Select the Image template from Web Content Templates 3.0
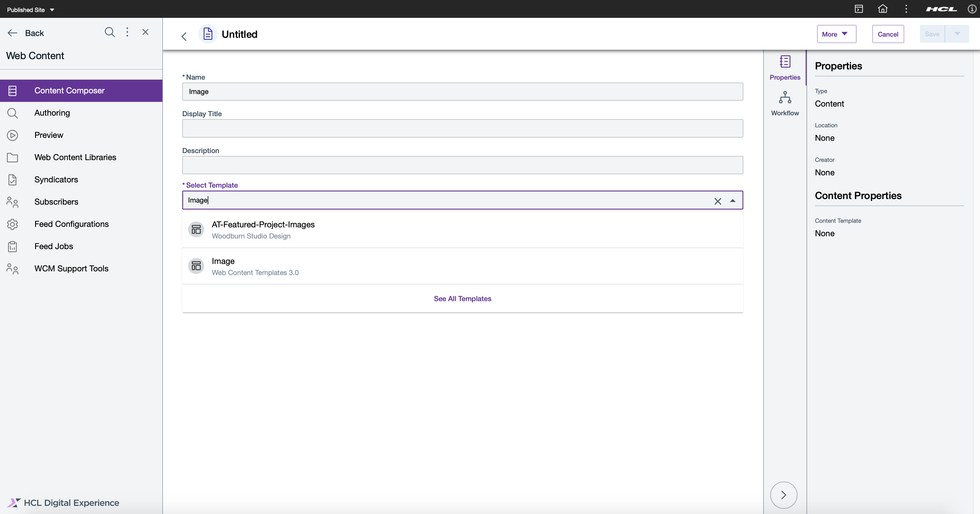The width and height of the screenshot is (980, 514). pos(463,266)
